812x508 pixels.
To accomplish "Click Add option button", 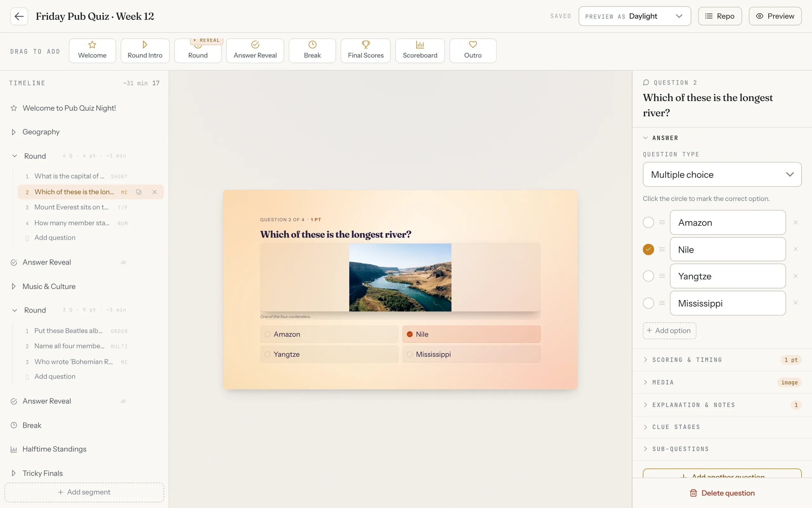I will 669,331.
